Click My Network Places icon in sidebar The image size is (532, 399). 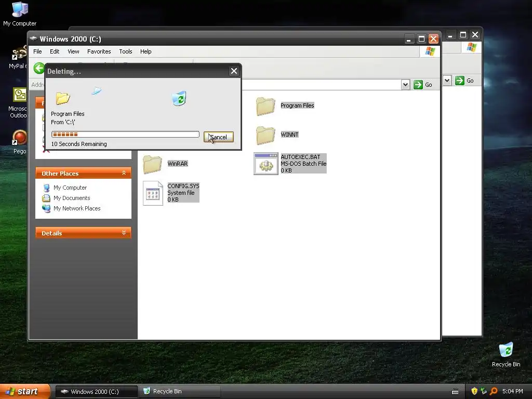(46, 209)
